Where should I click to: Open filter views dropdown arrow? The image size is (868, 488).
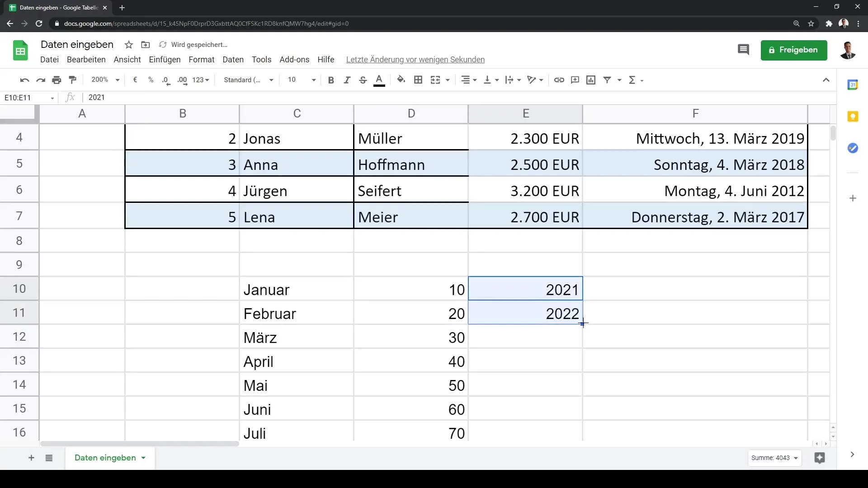619,80
